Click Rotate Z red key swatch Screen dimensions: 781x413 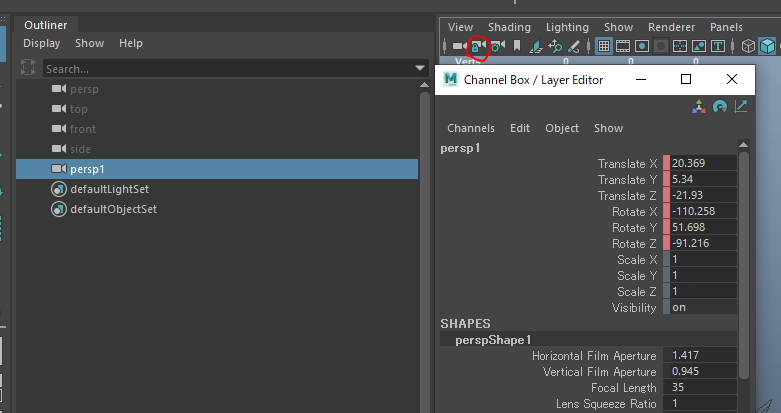[666, 243]
